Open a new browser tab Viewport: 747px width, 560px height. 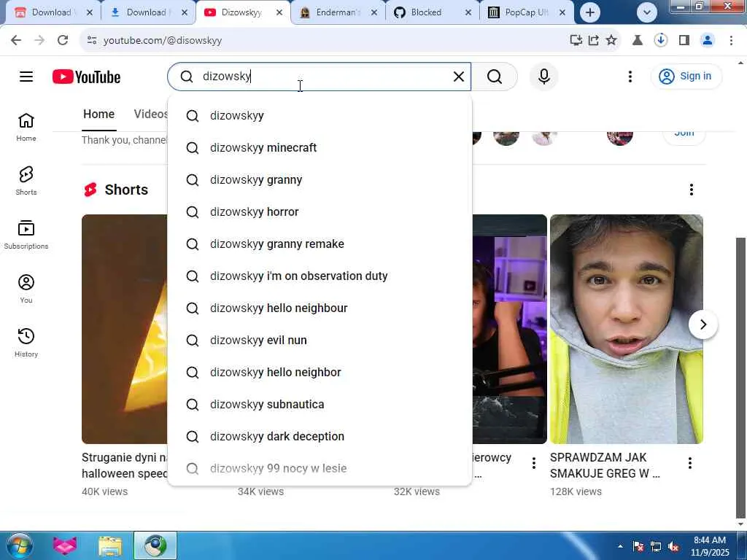click(589, 12)
